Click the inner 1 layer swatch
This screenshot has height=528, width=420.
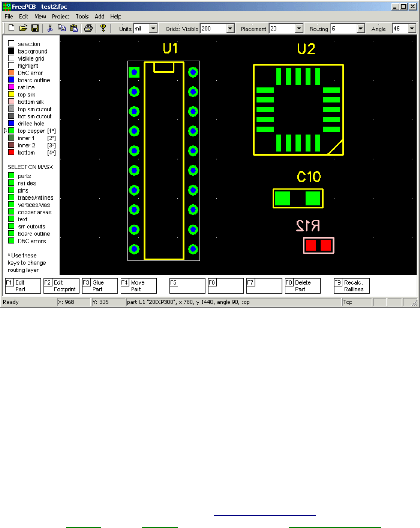11,138
